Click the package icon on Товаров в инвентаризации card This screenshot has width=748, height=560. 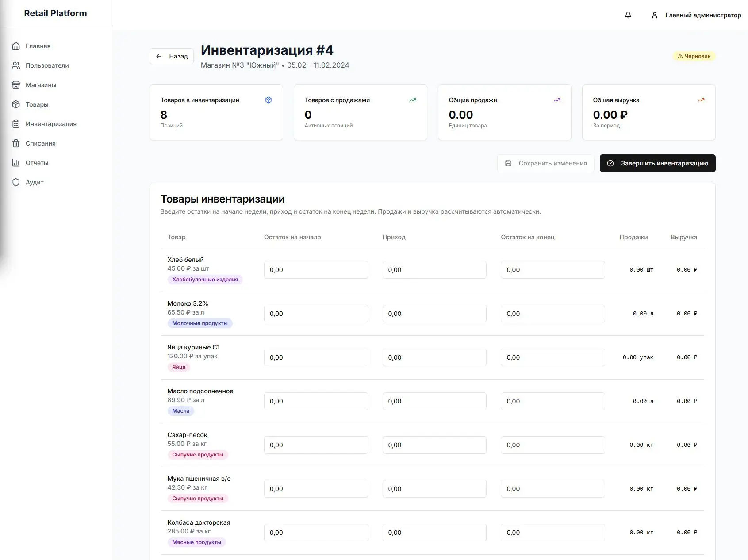click(269, 100)
